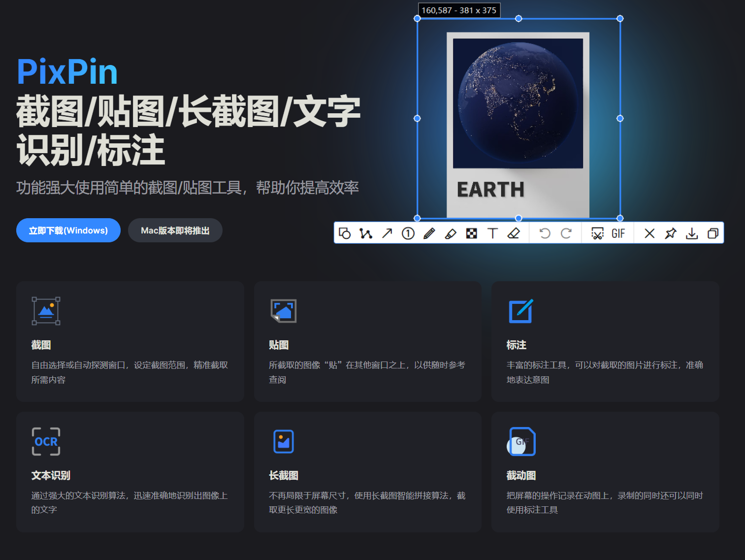Viewport: 745px width, 560px height.
Task: Copy screenshot to clipboard
Action: pos(713,233)
